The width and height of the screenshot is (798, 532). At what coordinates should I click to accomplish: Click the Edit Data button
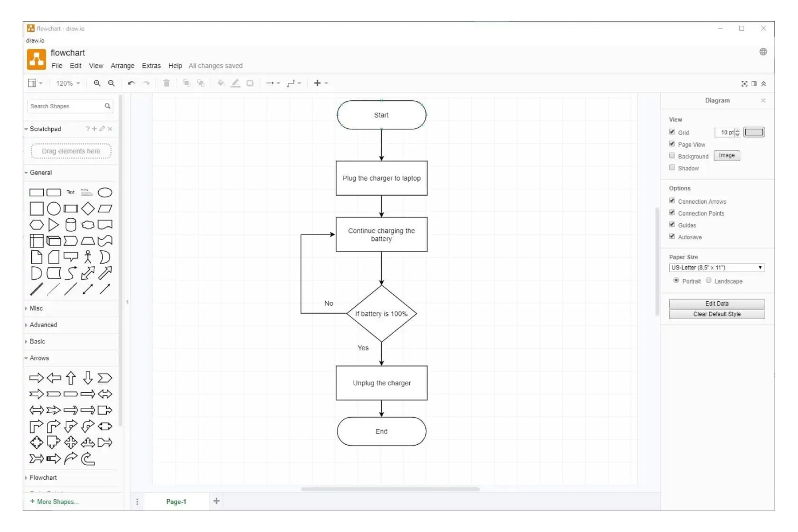point(717,303)
